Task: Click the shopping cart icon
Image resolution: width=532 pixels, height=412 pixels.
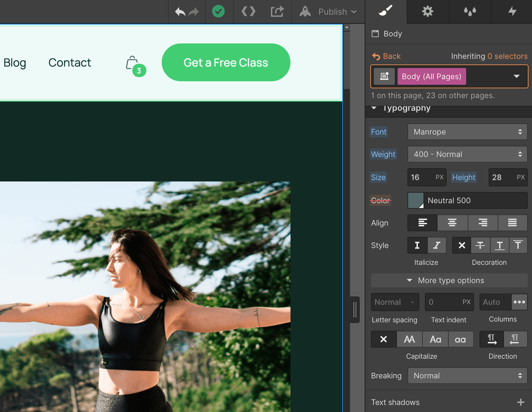Action: tap(132, 63)
